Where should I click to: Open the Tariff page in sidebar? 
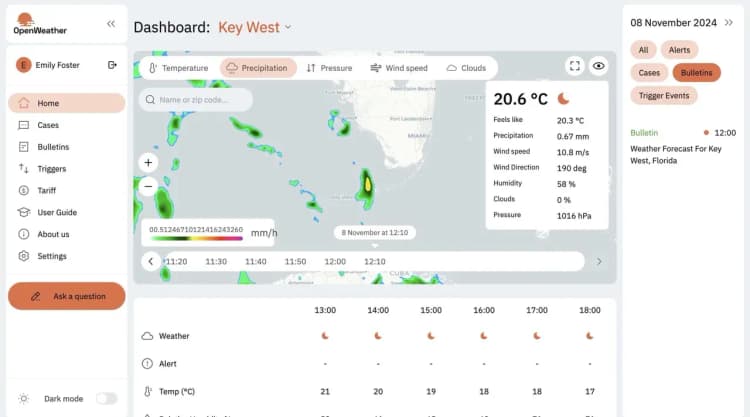48,190
